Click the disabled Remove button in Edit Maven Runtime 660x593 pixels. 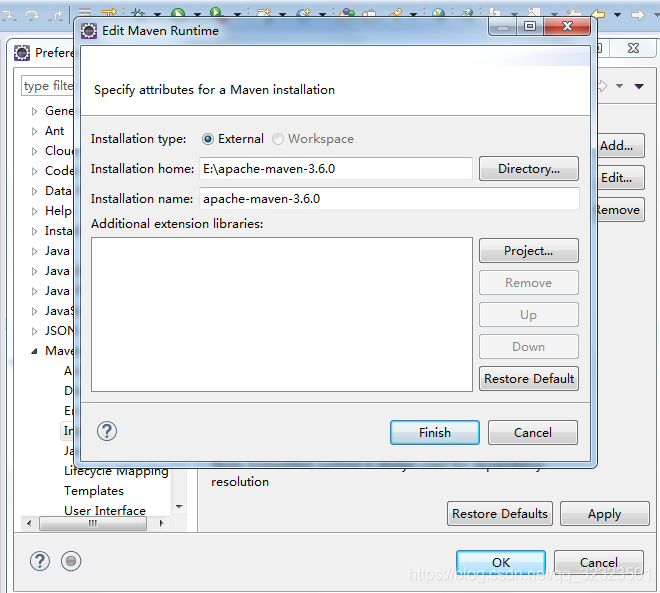coord(529,283)
